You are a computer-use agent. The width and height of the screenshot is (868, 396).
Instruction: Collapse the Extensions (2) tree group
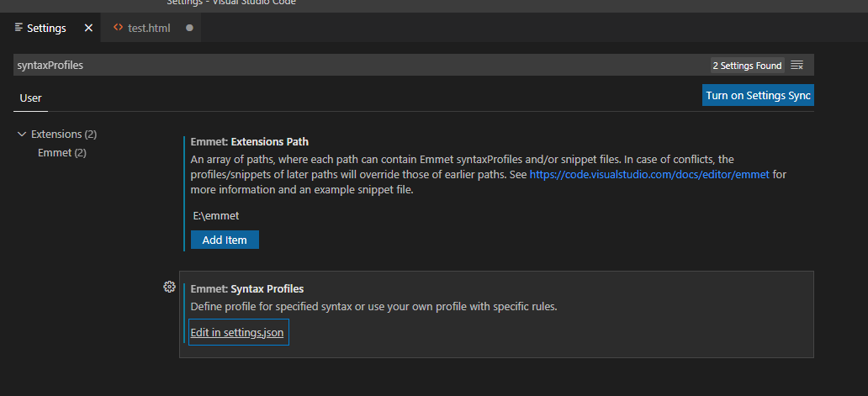pos(22,134)
